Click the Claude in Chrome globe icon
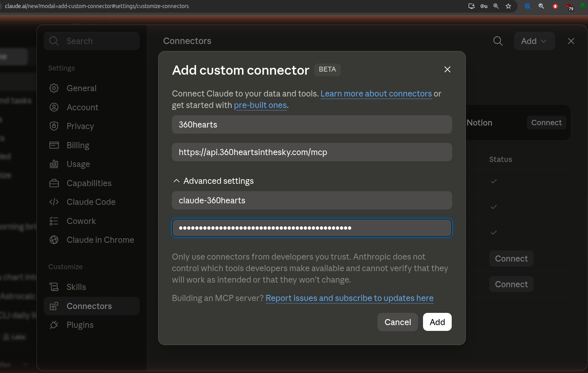588x373 pixels. pos(54,240)
